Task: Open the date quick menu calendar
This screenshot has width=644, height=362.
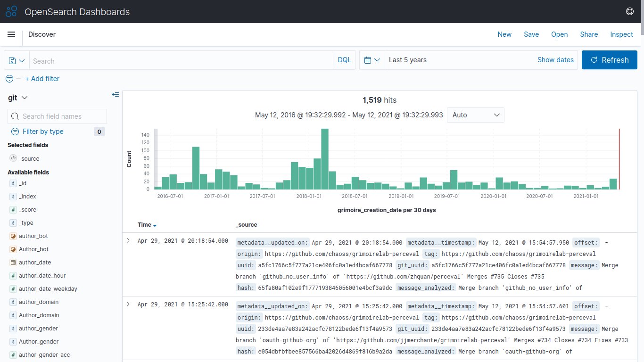Action: tap(372, 60)
